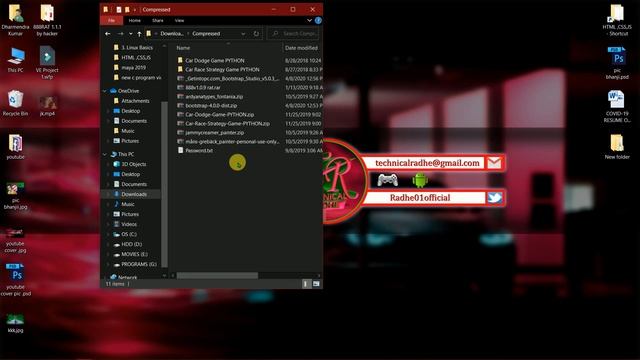Select the Password.txt file
640x360 pixels.
(199, 150)
